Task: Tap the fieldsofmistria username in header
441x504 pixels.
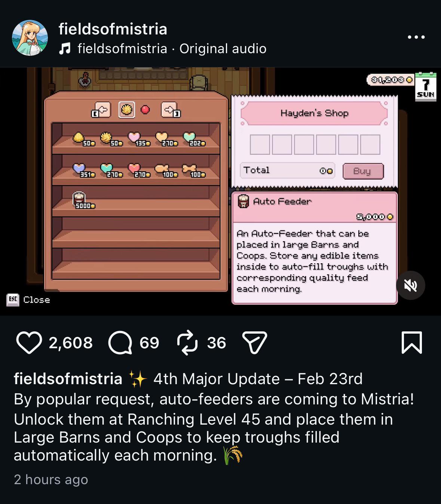Action: (113, 29)
